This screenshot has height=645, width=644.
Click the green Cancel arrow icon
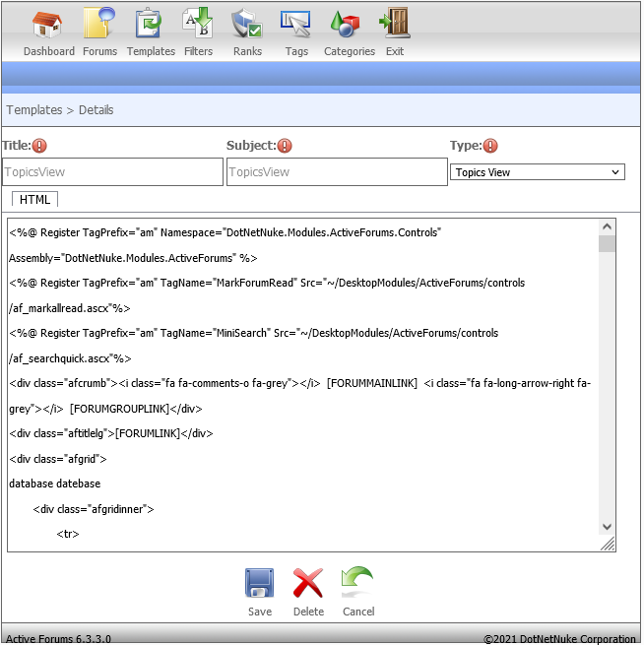coord(357,584)
